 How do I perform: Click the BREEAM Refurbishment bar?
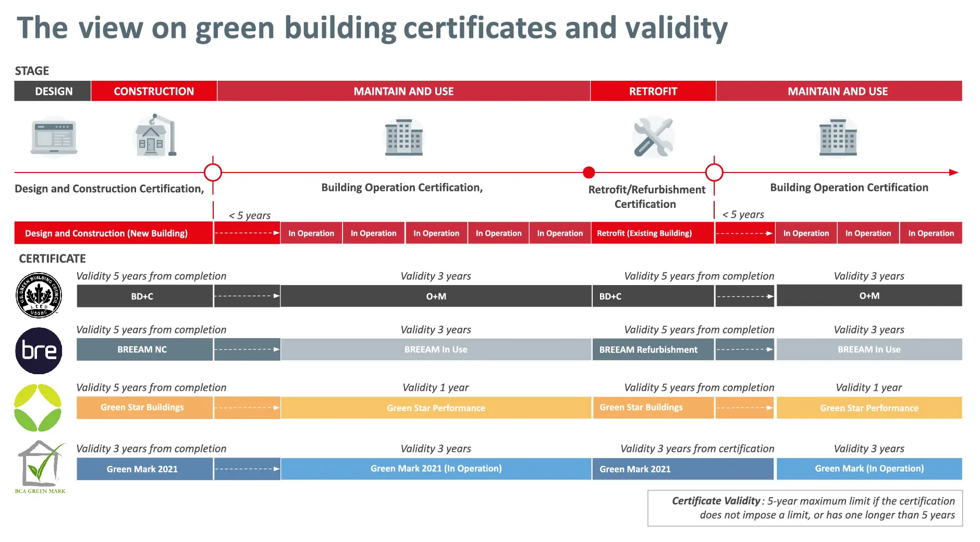click(653, 350)
